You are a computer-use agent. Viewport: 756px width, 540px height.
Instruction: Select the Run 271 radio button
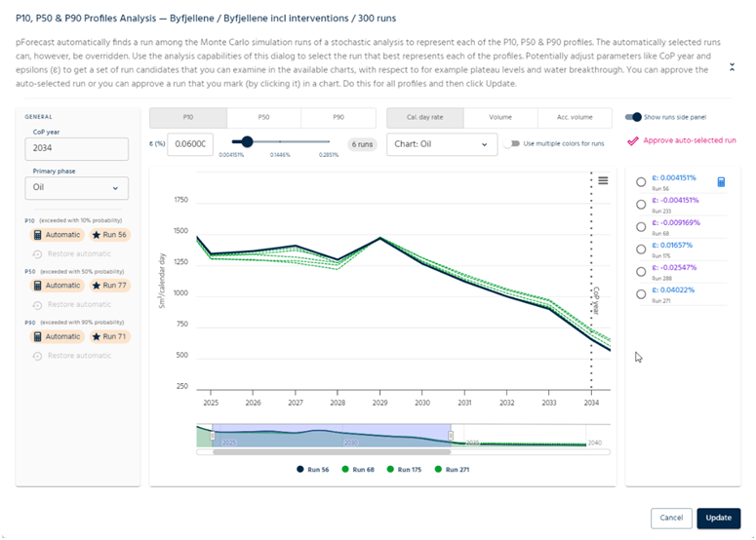point(640,293)
